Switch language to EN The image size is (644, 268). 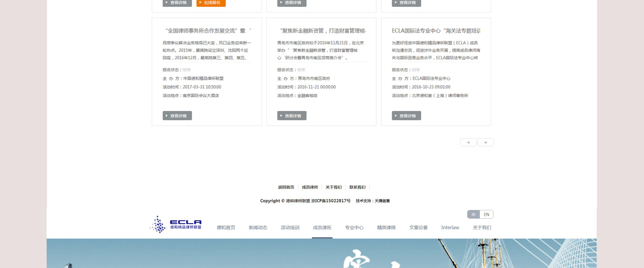pos(486,214)
